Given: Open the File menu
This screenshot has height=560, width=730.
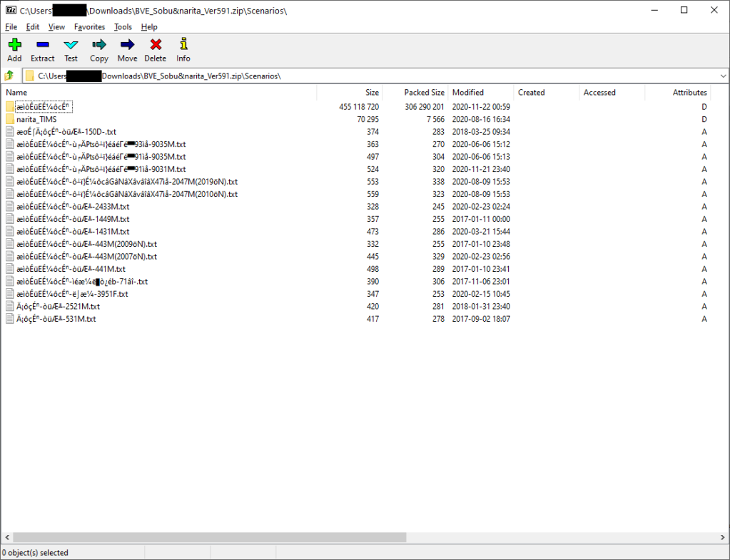Looking at the screenshot, I should pyautogui.click(x=11, y=27).
